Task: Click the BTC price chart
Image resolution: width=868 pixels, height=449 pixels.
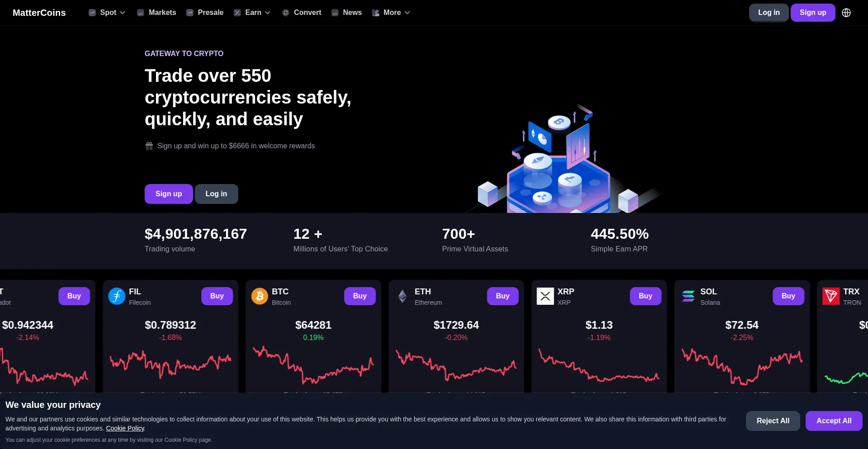Action: point(313,365)
